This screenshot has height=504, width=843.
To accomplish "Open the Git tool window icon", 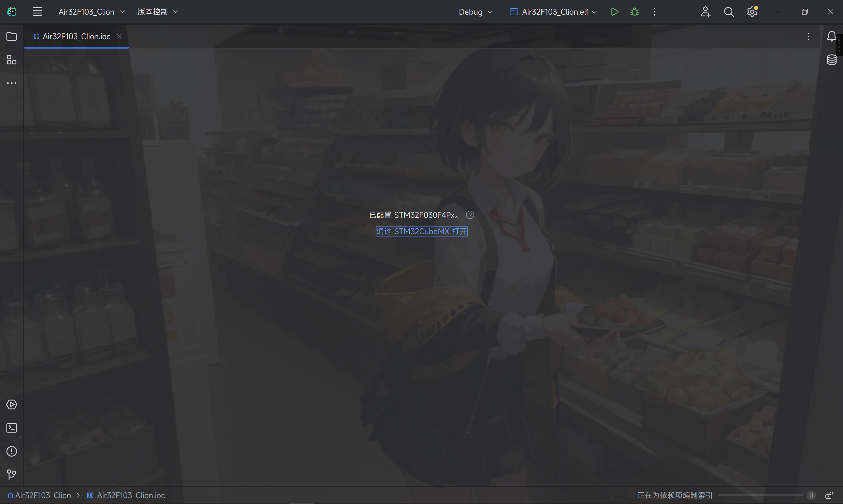I will (11, 474).
